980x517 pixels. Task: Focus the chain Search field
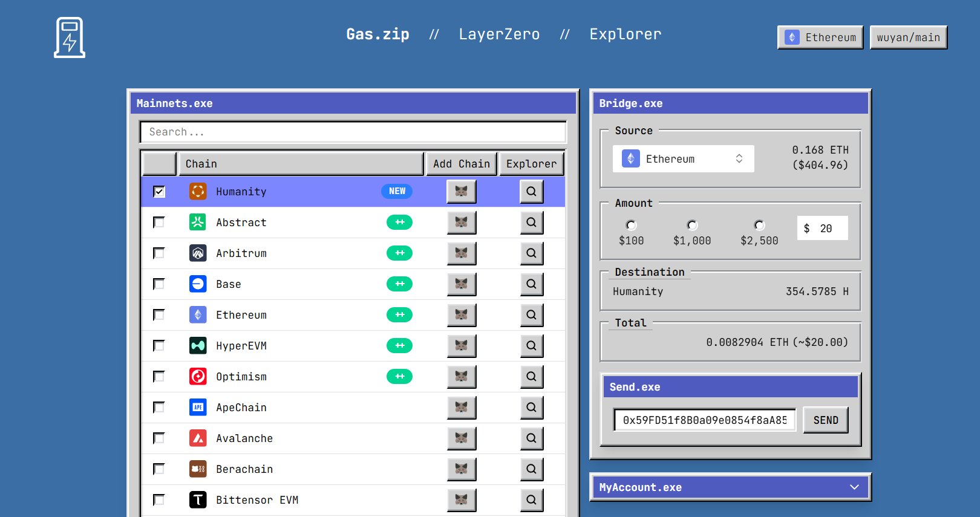click(x=353, y=132)
